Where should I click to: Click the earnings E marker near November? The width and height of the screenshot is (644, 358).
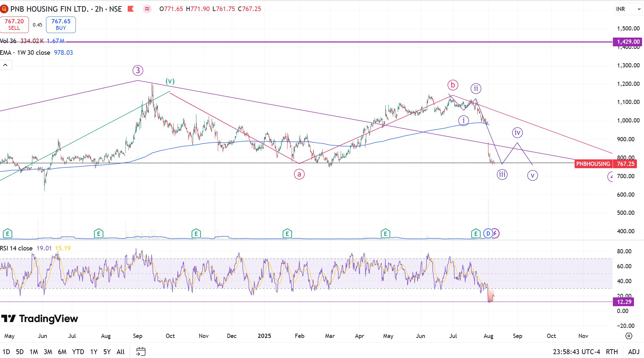click(196, 233)
